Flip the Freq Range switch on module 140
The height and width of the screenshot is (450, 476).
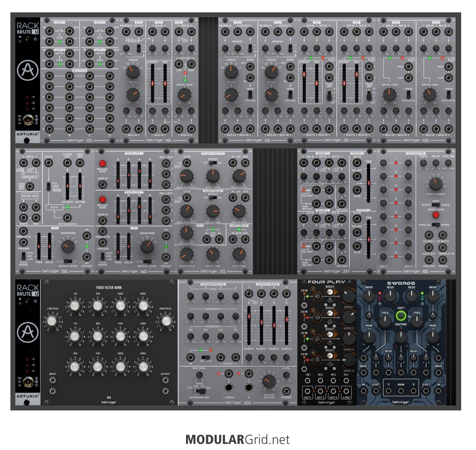tap(102, 255)
